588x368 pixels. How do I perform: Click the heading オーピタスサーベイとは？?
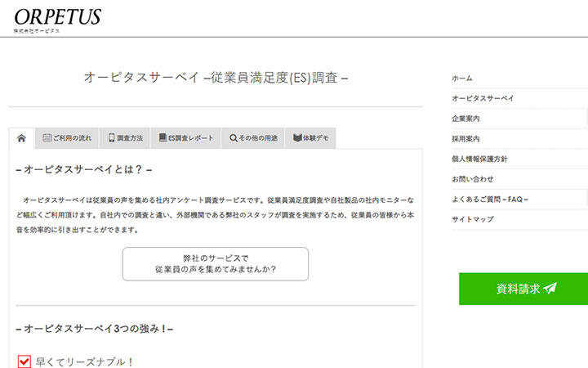(83, 169)
